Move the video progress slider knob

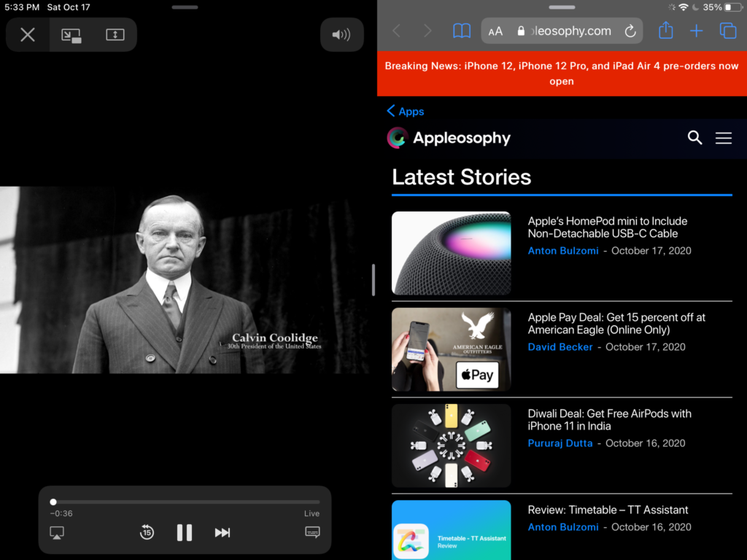coord(53,502)
